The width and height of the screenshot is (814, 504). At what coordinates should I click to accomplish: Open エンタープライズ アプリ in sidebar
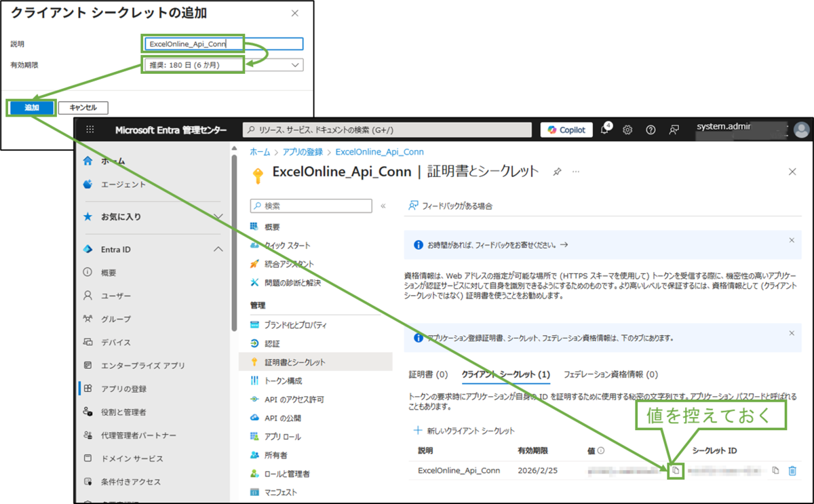pyautogui.click(x=142, y=366)
